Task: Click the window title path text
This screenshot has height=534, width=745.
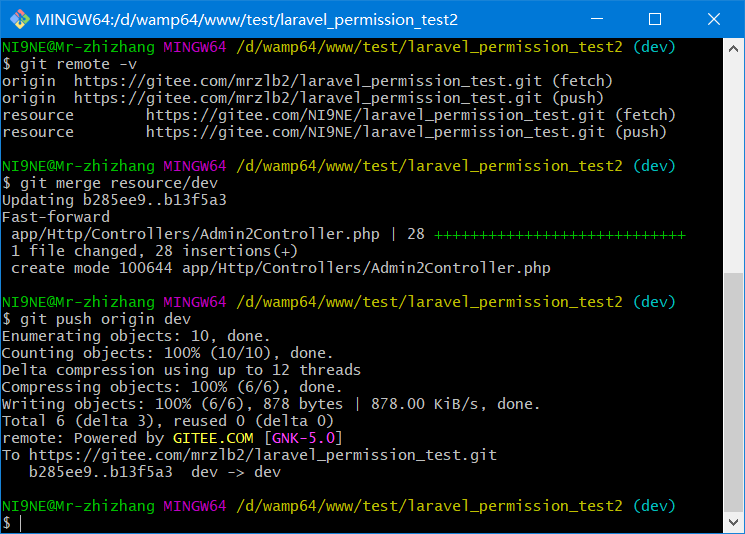Action: coord(246,19)
